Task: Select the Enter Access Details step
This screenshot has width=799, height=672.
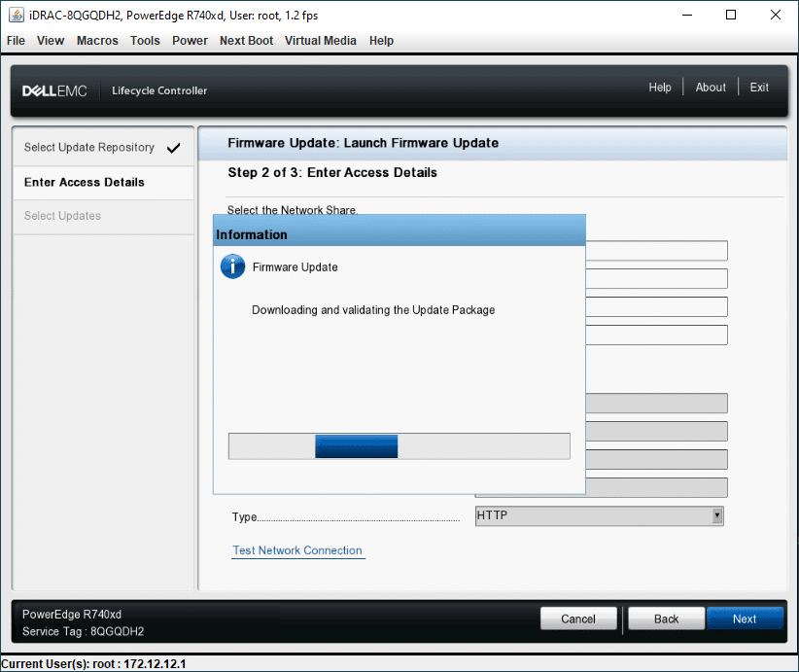Action: [x=103, y=182]
